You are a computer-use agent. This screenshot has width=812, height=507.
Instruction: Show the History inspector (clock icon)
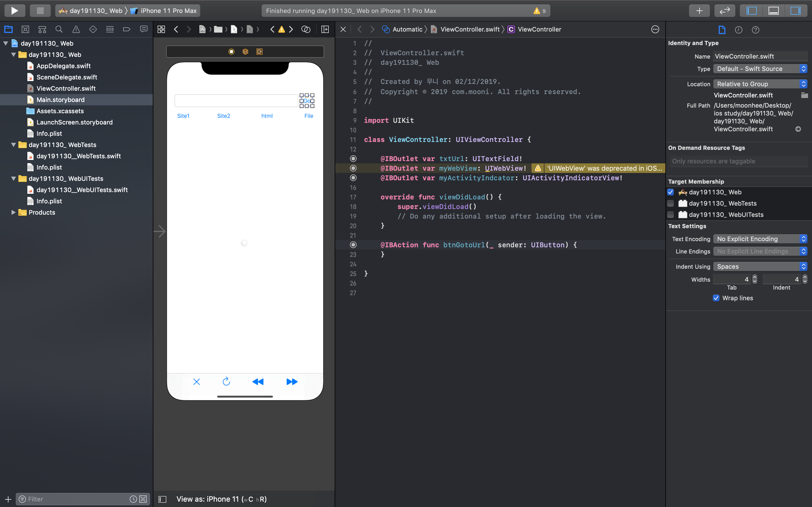(x=738, y=30)
